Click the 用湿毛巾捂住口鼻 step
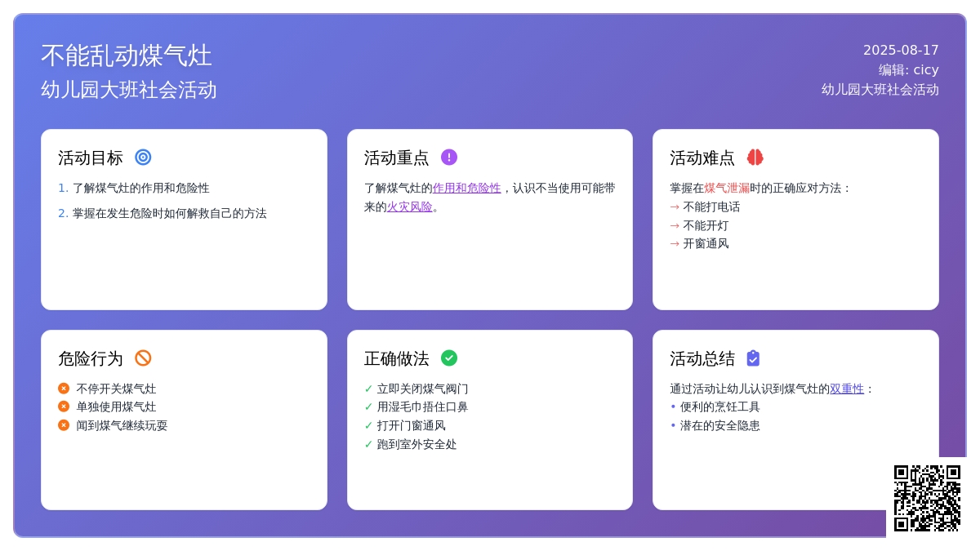The height and width of the screenshot is (551, 980). (x=416, y=407)
